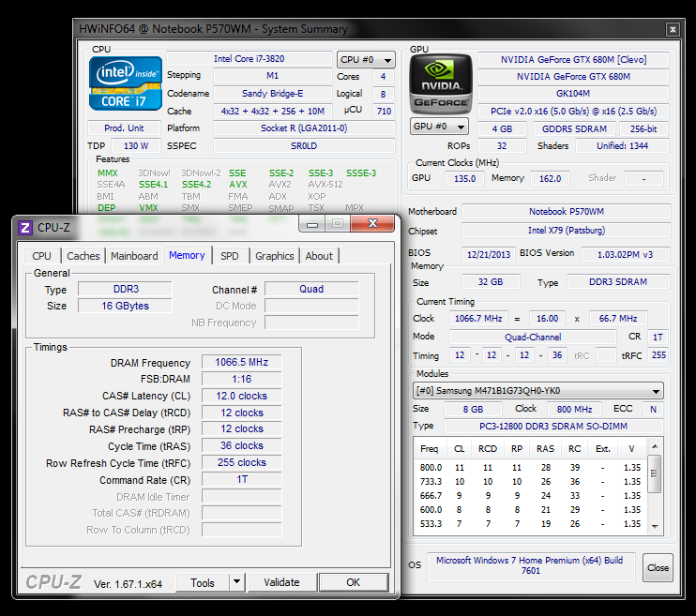696x616 pixels.
Task: Click the GK104M GPU codename field
Action: tap(573, 94)
